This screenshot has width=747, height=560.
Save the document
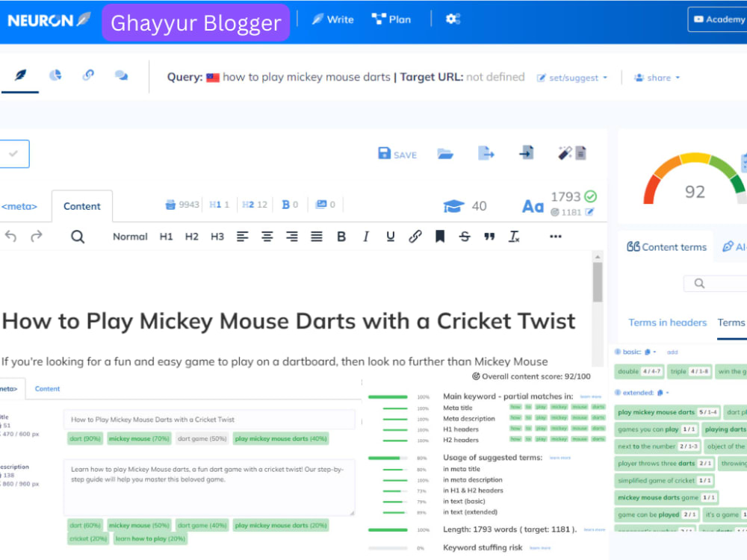pyautogui.click(x=397, y=154)
